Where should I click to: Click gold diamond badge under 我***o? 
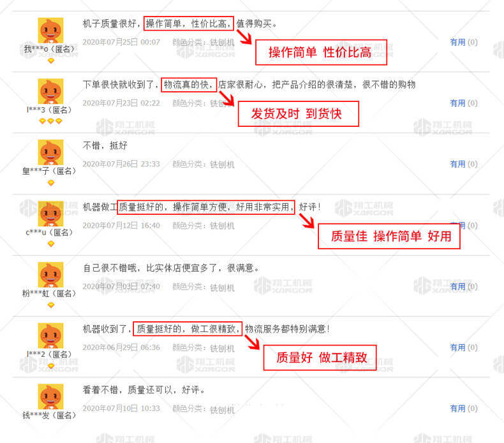coord(51,61)
